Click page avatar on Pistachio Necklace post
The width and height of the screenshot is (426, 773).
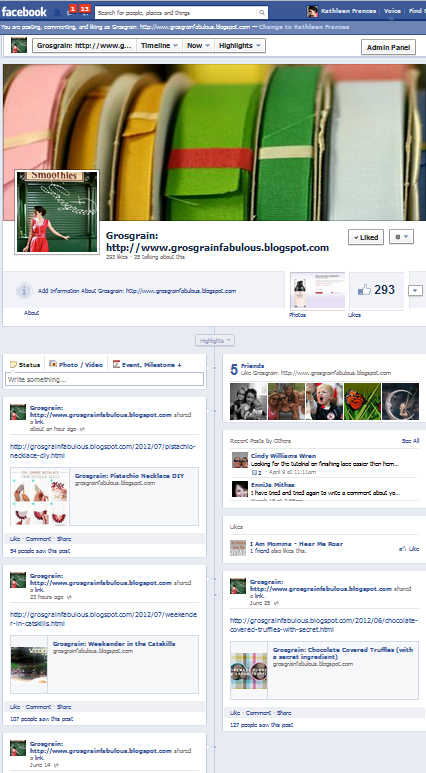(x=18, y=412)
